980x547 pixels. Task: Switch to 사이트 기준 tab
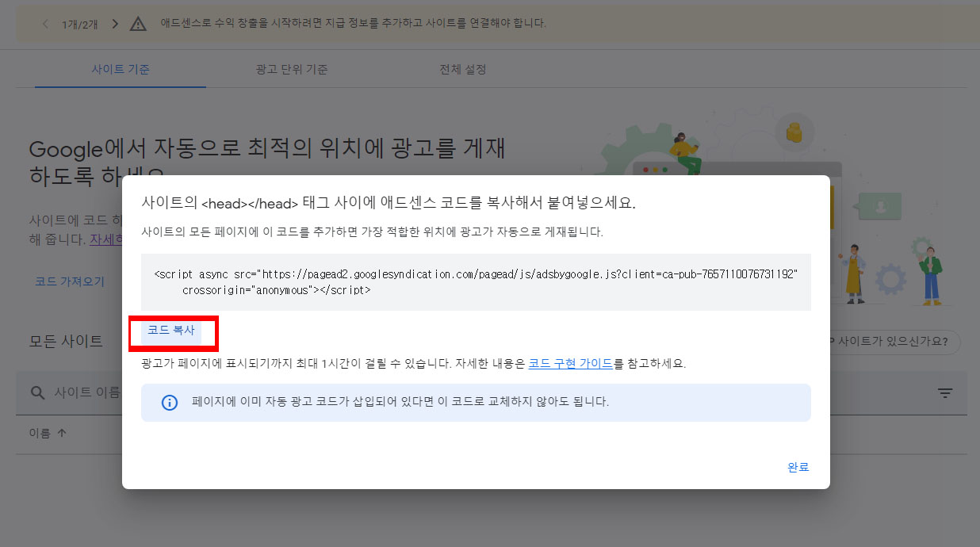121,69
